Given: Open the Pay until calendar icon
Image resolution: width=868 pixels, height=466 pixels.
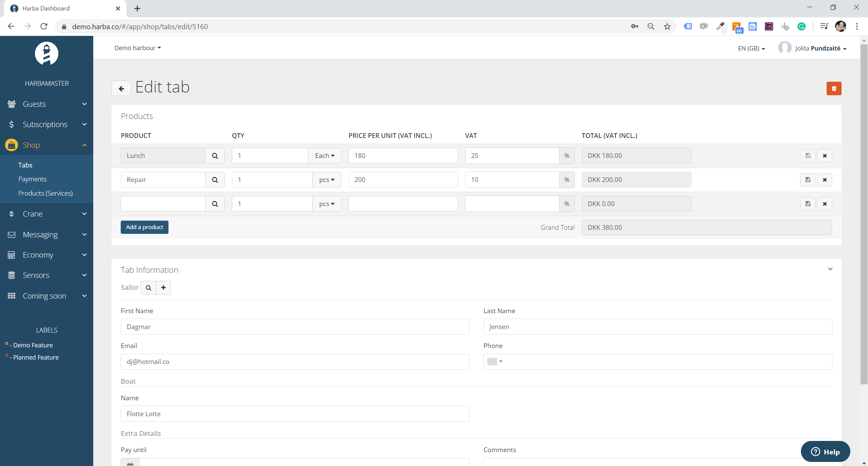Looking at the screenshot, I should point(130,463).
